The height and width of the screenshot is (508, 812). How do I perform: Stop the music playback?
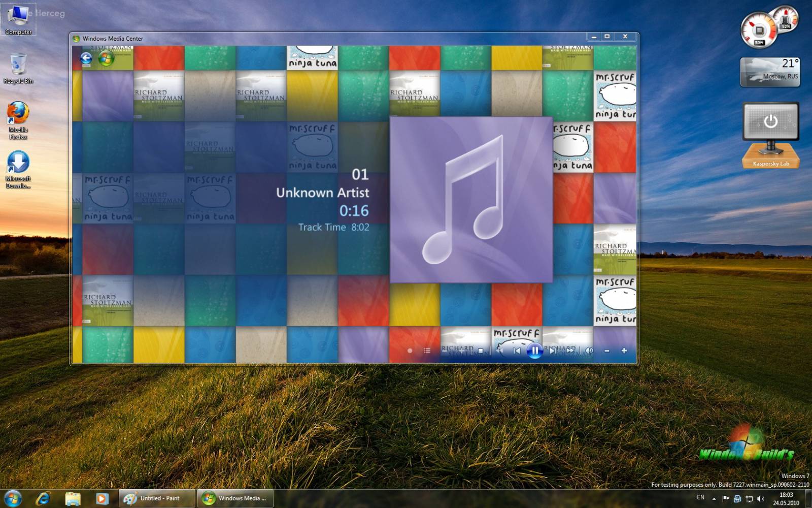point(481,351)
